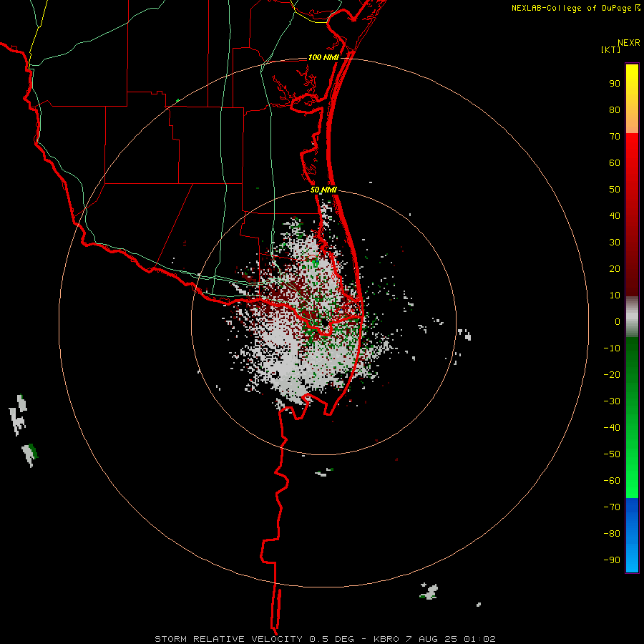The image size is (644, 644).
Task: Click the KBRO radar site center on the map
Action: click(x=324, y=323)
